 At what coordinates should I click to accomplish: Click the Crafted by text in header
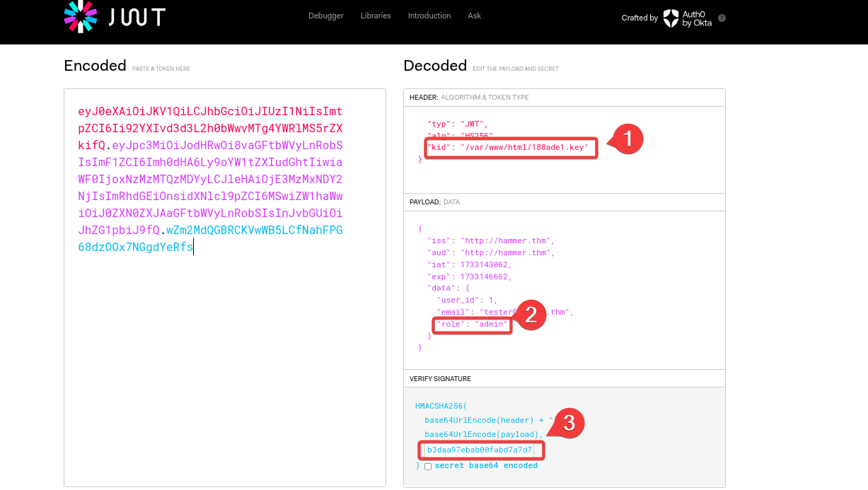pyautogui.click(x=640, y=18)
